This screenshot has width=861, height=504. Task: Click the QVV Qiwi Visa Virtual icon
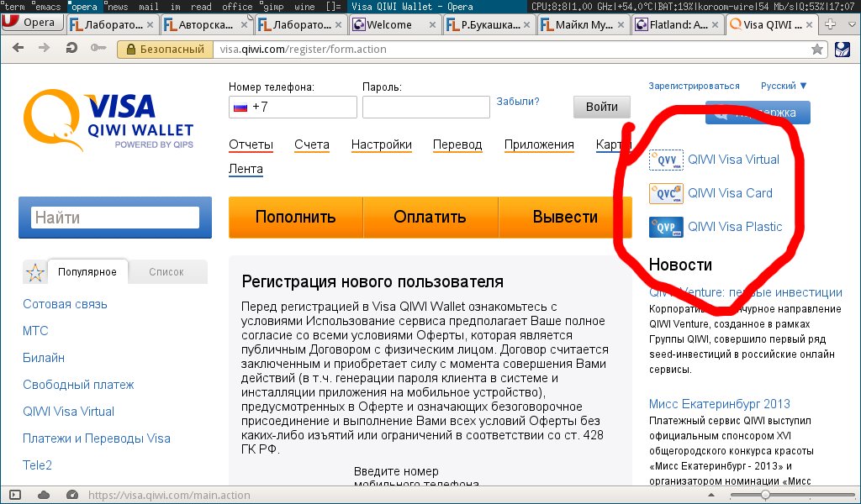click(665, 160)
